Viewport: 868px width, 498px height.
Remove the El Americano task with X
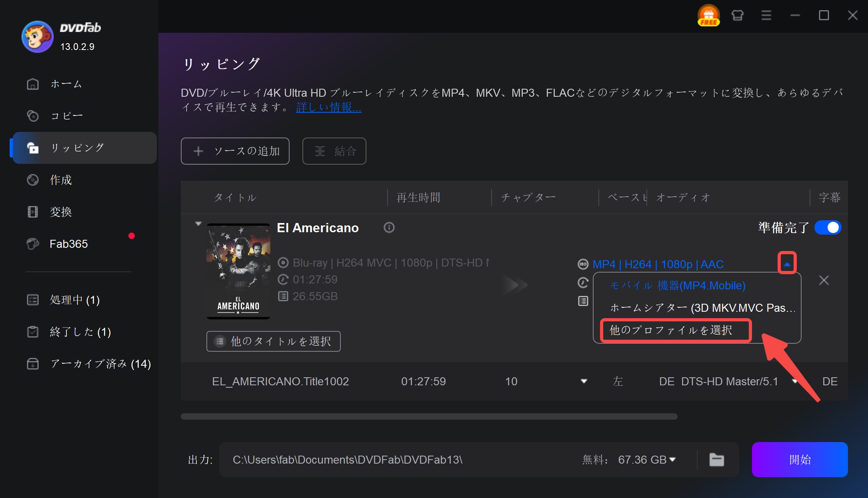(x=824, y=280)
